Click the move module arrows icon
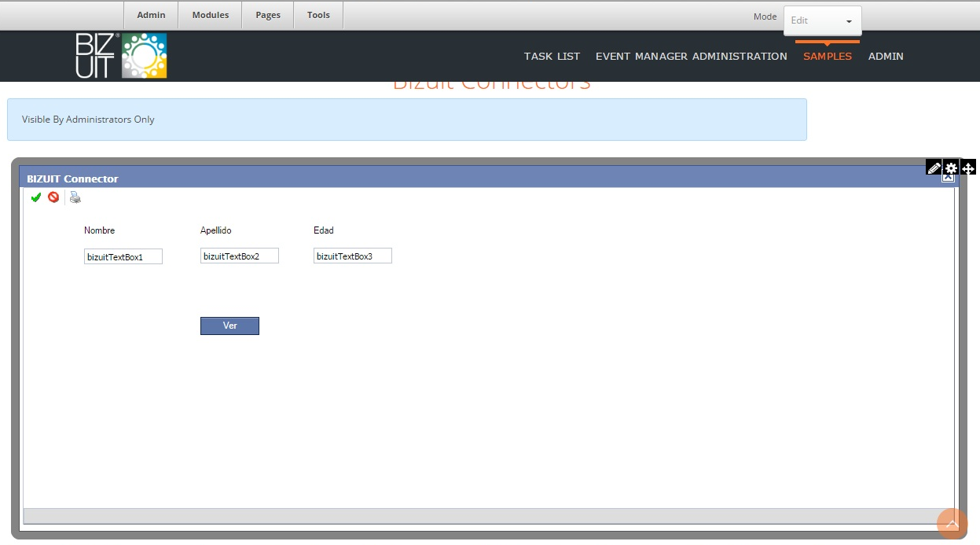 click(x=968, y=168)
